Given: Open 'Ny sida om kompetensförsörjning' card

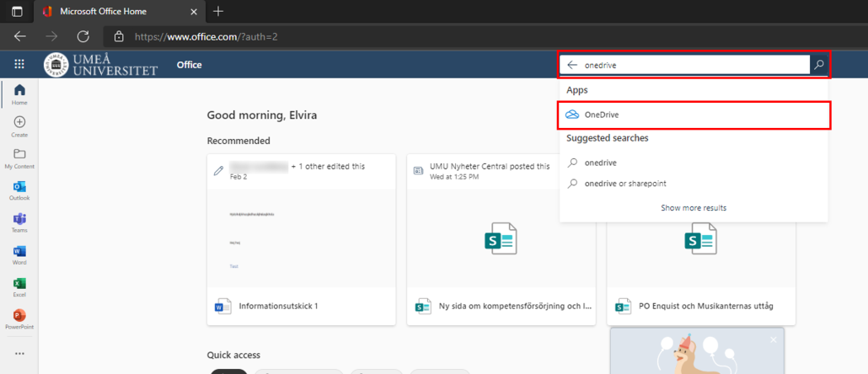Looking at the screenshot, I should [x=501, y=239].
